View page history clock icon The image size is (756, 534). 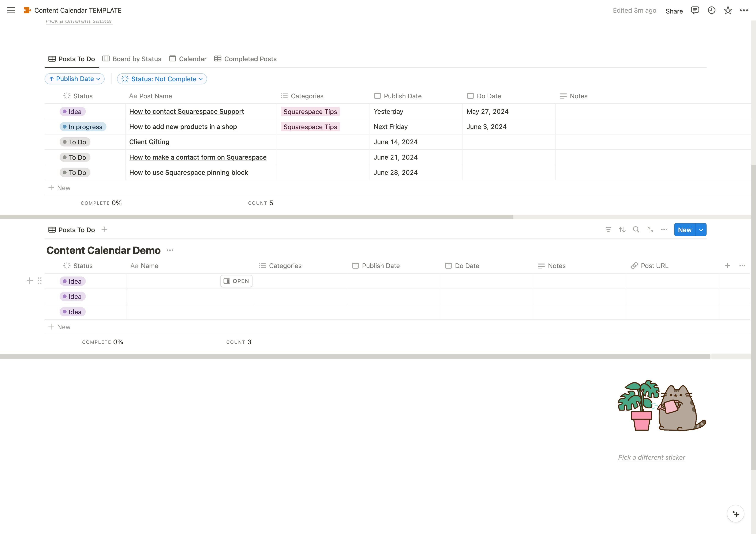click(x=711, y=11)
